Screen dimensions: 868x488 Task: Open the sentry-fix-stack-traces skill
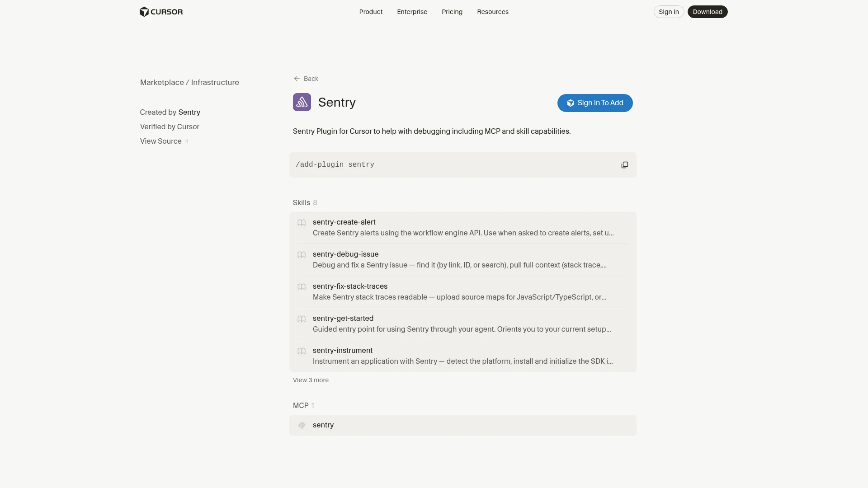tap(463, 292)
